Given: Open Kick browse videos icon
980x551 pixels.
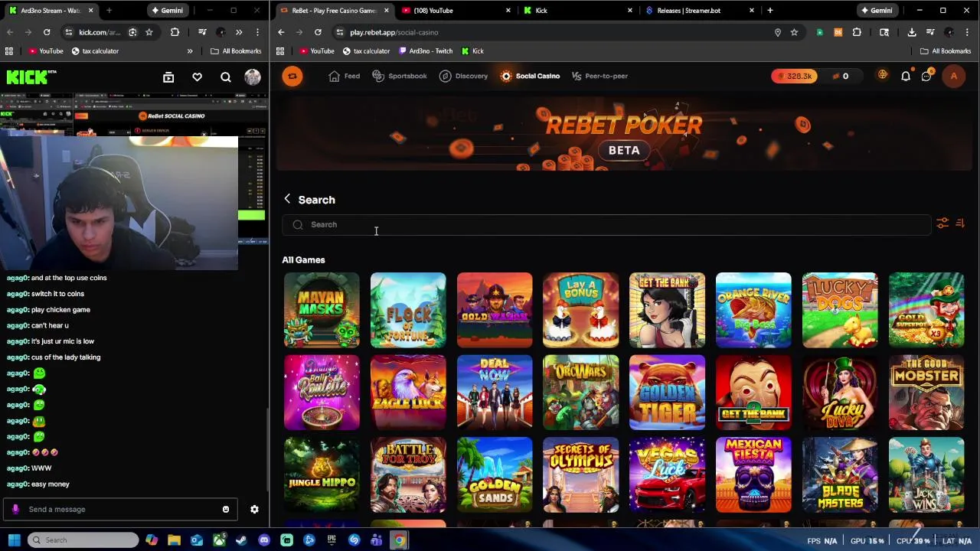Looking at the screenshot, I should [x=168, y=77].
